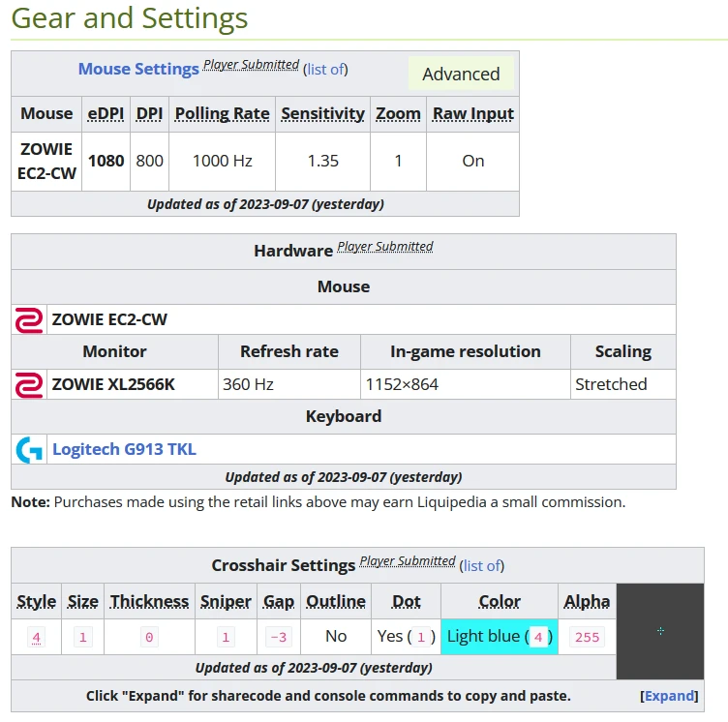Image resolution: width=728 pixels, height=722 pixels.
Task: Expand the crosshair sharecode section
Action: pos(669,696)
